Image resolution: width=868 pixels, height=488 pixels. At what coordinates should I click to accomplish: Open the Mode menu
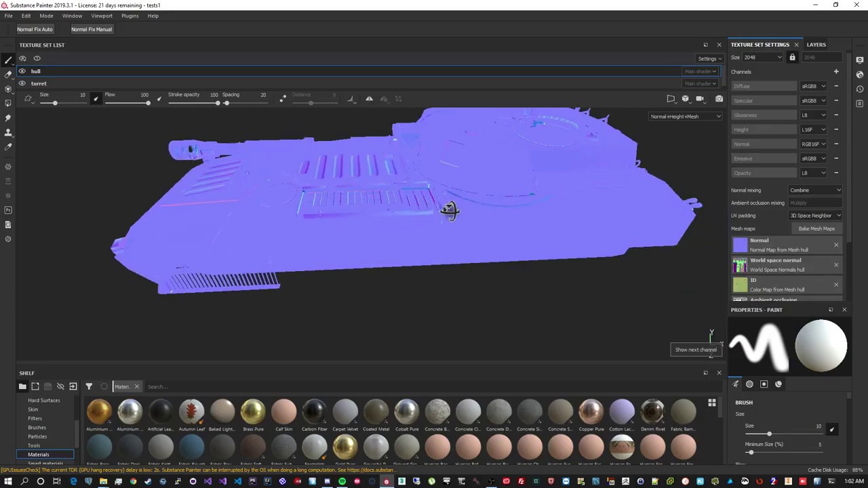point(46,16)
